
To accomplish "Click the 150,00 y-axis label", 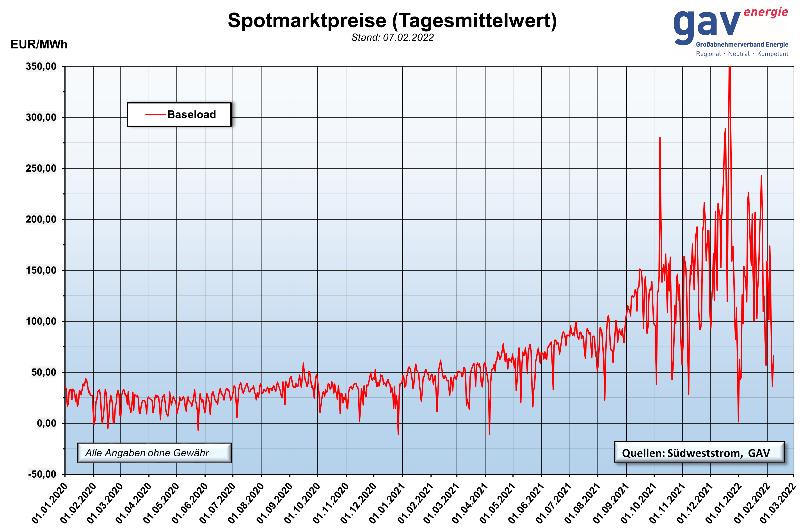I will point(41,270).
